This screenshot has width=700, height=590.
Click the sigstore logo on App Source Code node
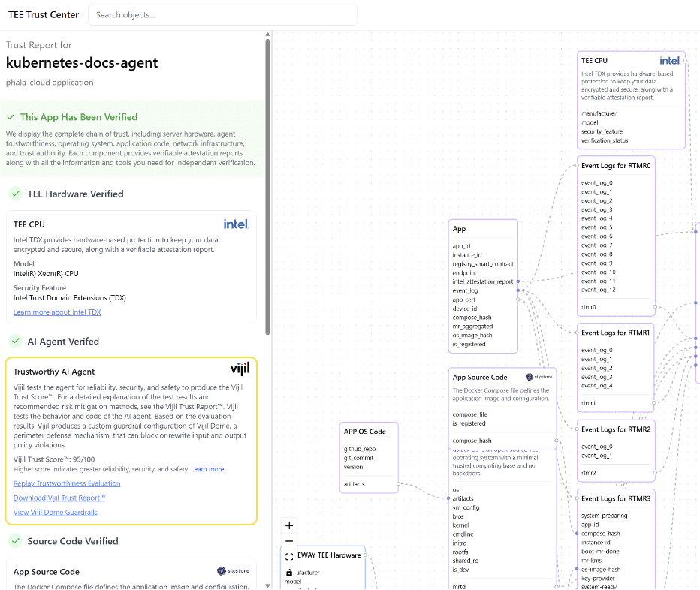pyautogui.click(x=539, y=377)
